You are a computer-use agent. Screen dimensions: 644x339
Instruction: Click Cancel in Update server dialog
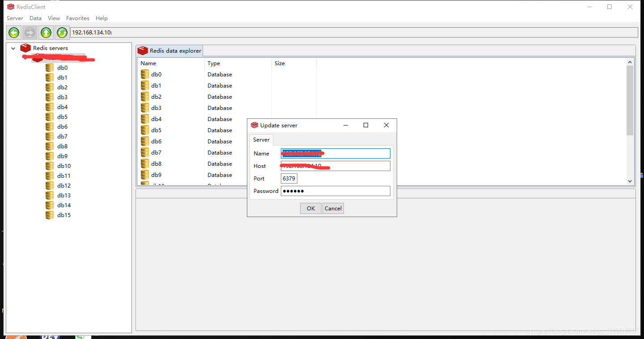(x=333, y=208)
